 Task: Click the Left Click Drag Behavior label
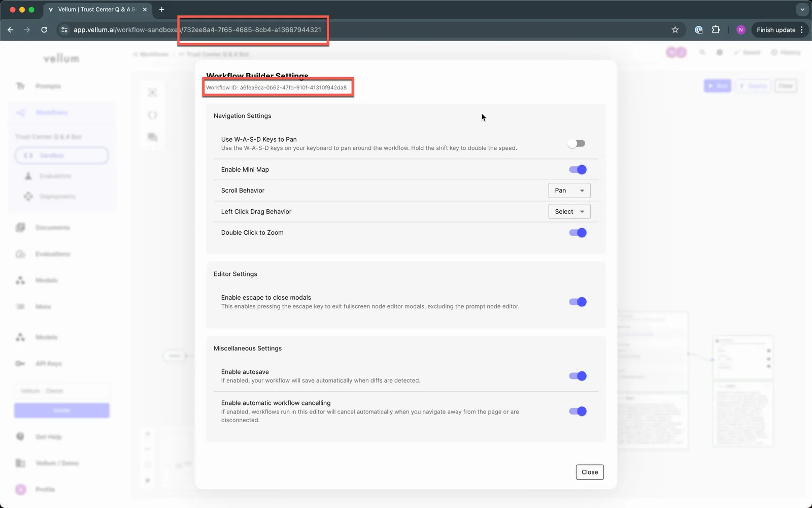pyautogui.click(x=256, y=212)
